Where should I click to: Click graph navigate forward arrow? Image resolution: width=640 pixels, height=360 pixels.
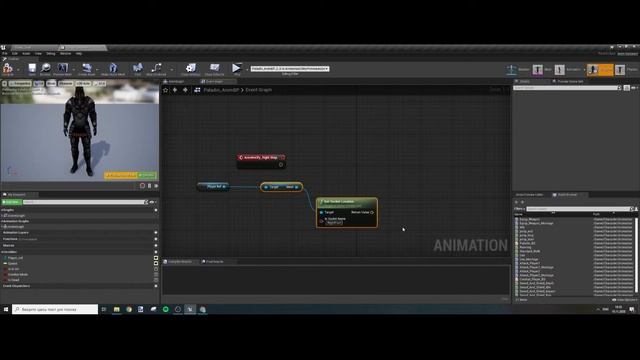click(x=185, y=90)
